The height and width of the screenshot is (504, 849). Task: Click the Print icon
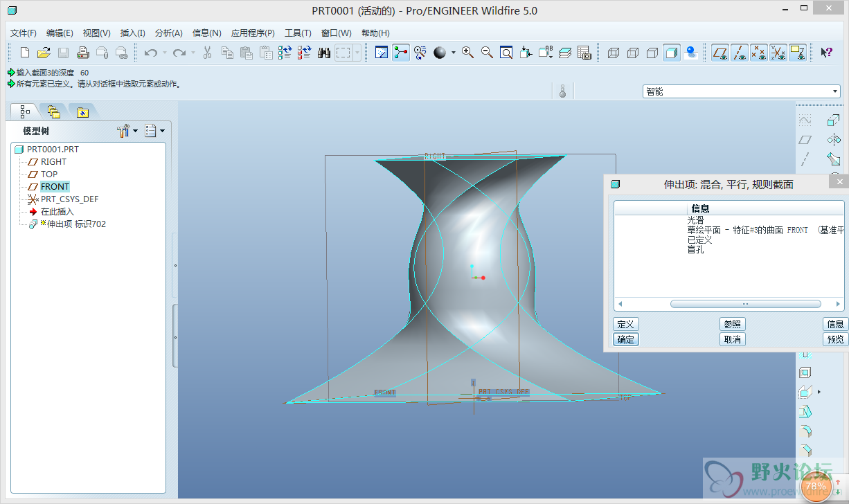(x=82, y=53)
